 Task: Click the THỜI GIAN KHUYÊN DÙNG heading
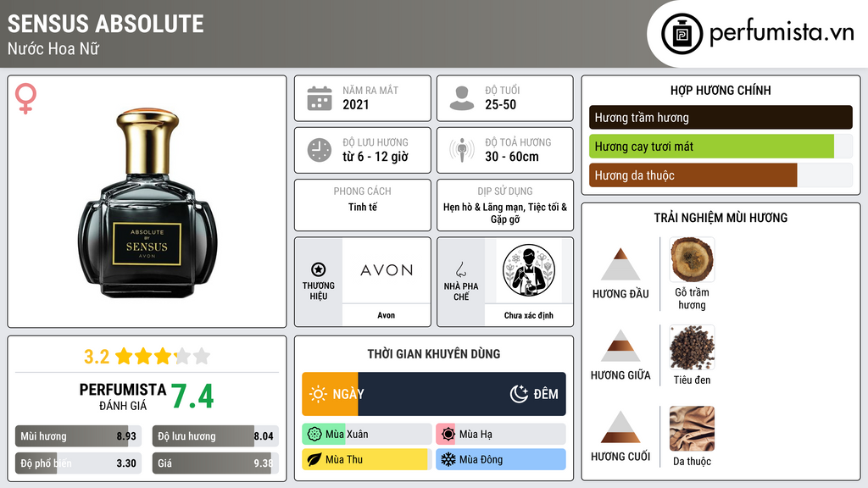click(434, 354)
